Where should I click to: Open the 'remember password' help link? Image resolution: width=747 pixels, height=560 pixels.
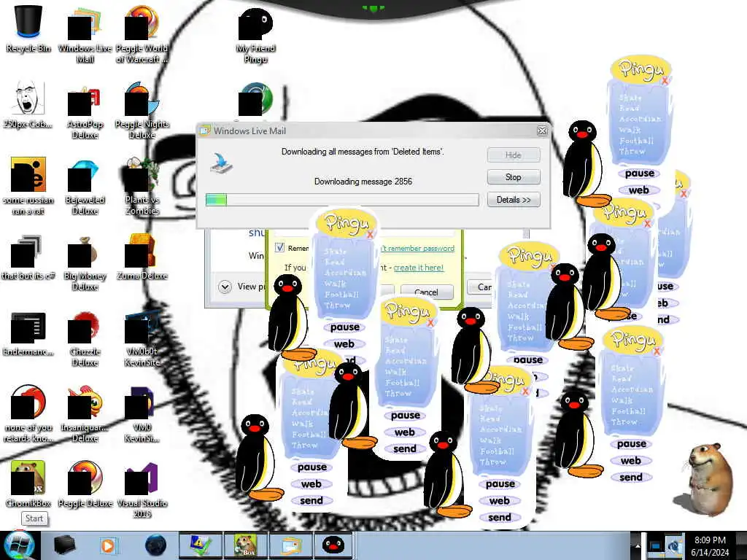tap(417, 248)
